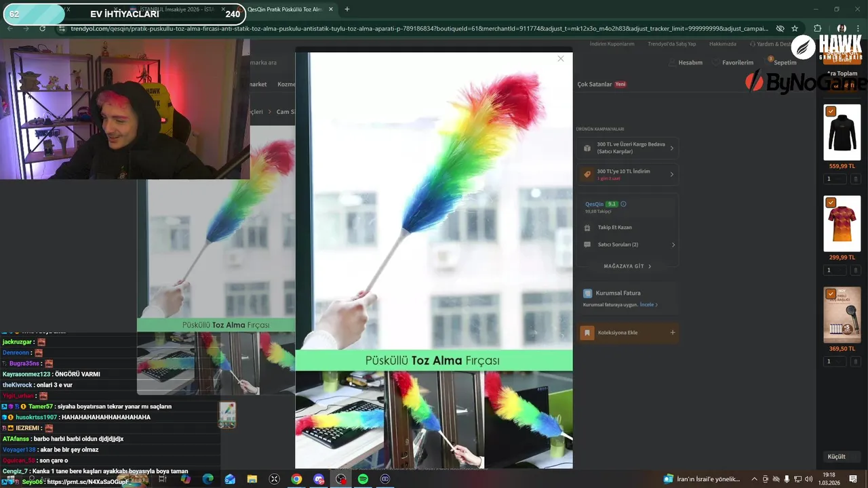868x488 pixels.
Task: Open File Explorer from the taskbar
Action: click(x=252, y=479)
